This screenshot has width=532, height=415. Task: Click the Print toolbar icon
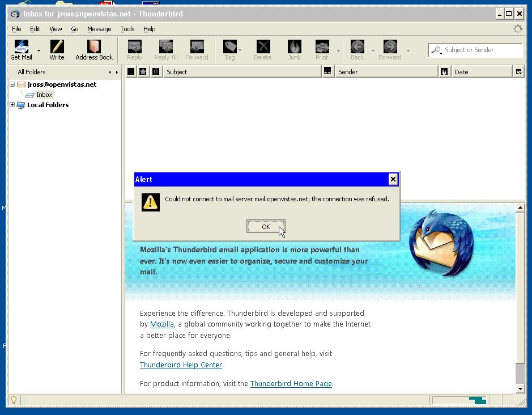point(322,46)
